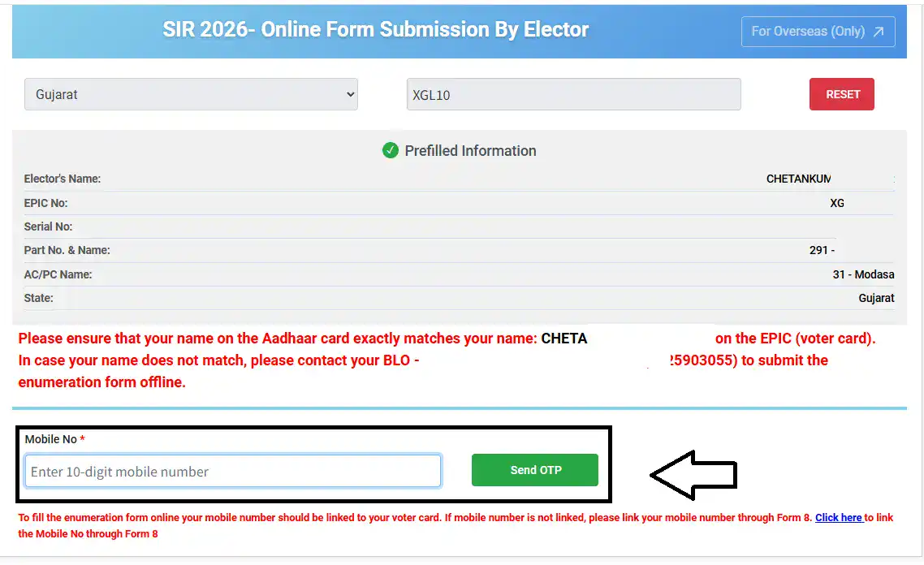Expand the state selector using its chevron

(351, 94)
